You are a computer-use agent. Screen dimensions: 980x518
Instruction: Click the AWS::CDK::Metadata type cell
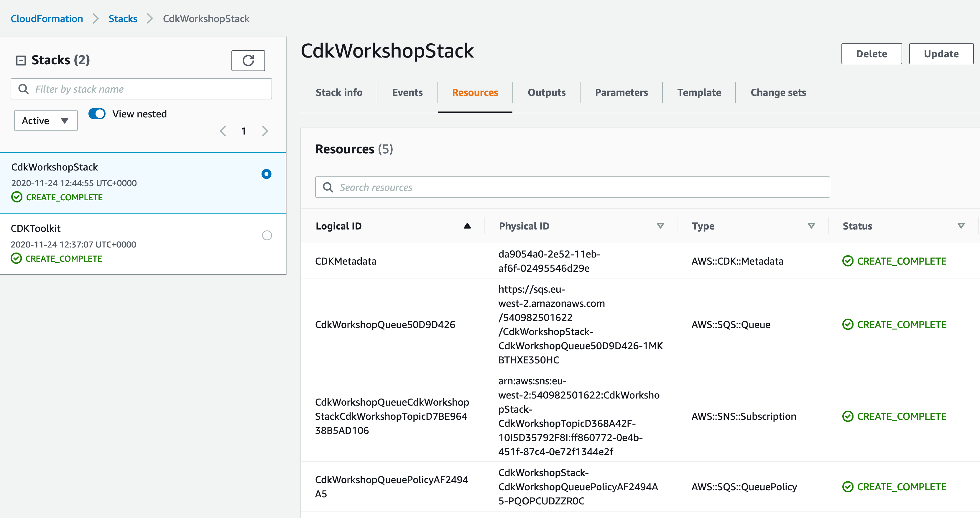(x=737, y=261)
